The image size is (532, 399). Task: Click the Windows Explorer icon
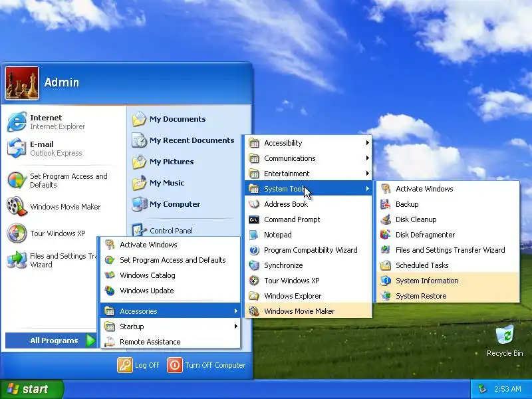(254, 296)
